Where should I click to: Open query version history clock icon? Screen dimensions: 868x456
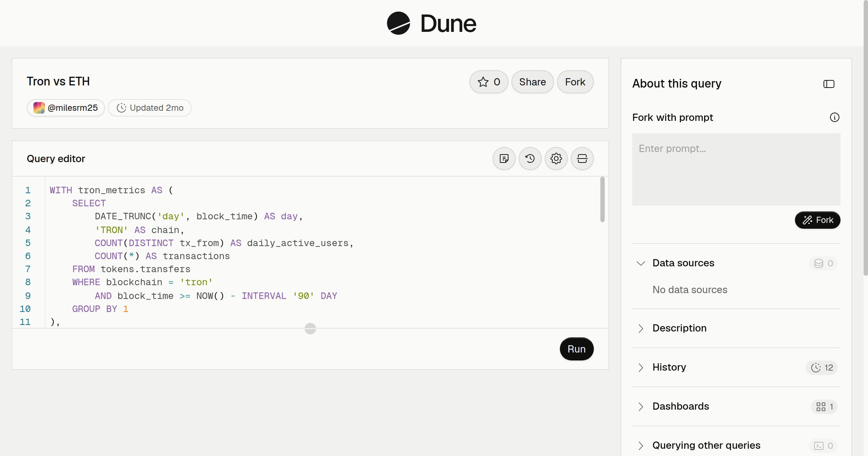[x=530, y=159]
